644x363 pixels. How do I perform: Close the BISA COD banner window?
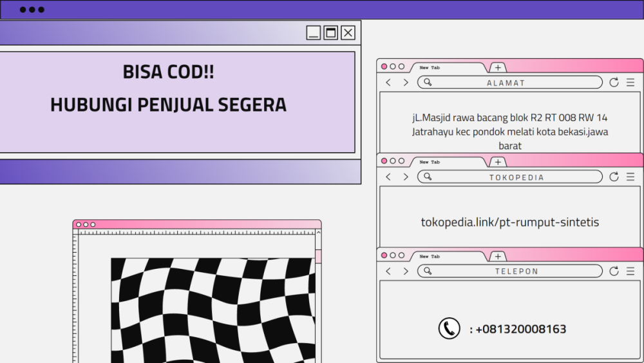pyautogui.click(x=348, y=33)
